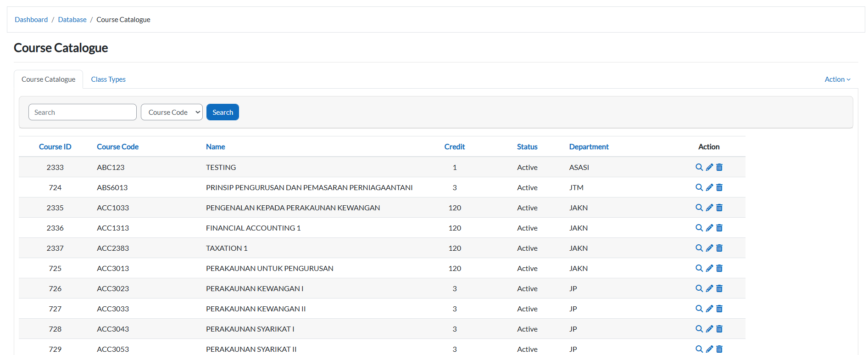Edit FINANCIAL ACCOUNTING 1 with the pencil icon
Viewport: 868px width, 355px height.
coord(709,228)
